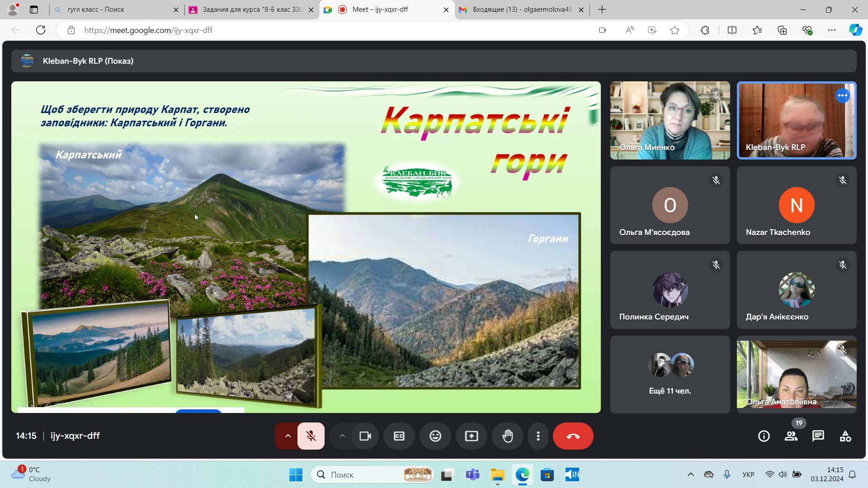The width and height of the screenshot is (868, 488).
Task: Open the emoji reactions button
Action: pos(435,436)
